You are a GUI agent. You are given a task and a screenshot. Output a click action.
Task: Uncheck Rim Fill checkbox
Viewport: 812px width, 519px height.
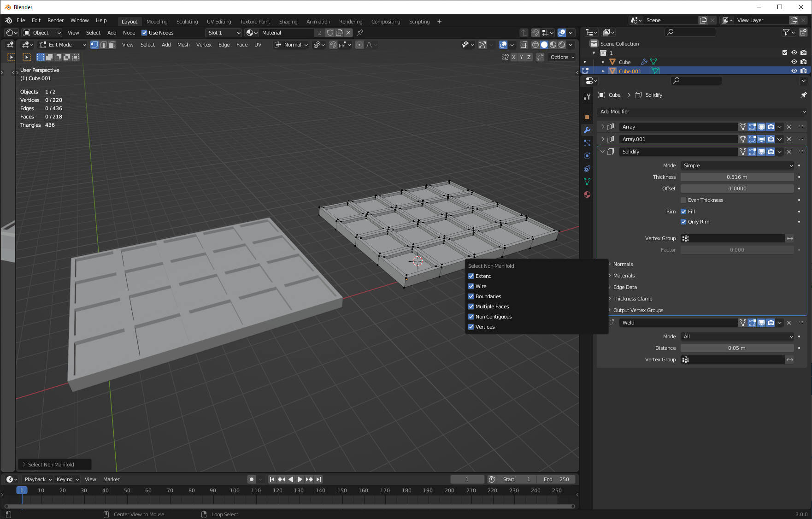pos(683,212)
